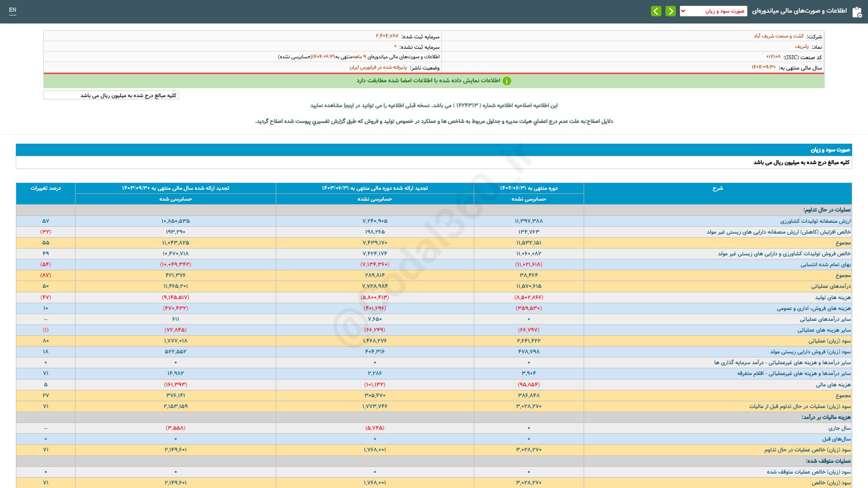Click the million rial note box top left

pos(111,95)
